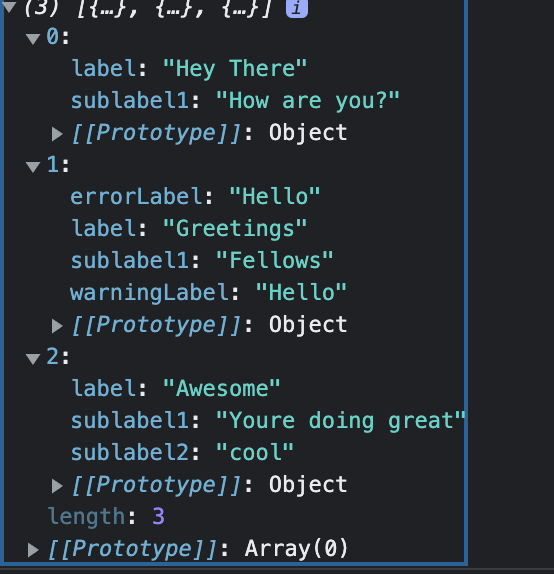Image resolution: width=554 pixels, height=574 pixels.
Task: Click the length: 3 property
Action: [106, 517]
